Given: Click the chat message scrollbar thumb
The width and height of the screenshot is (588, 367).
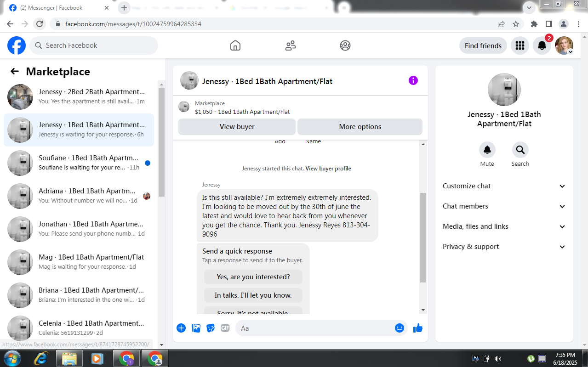Looking at the screenshot, I should [423, 237].
